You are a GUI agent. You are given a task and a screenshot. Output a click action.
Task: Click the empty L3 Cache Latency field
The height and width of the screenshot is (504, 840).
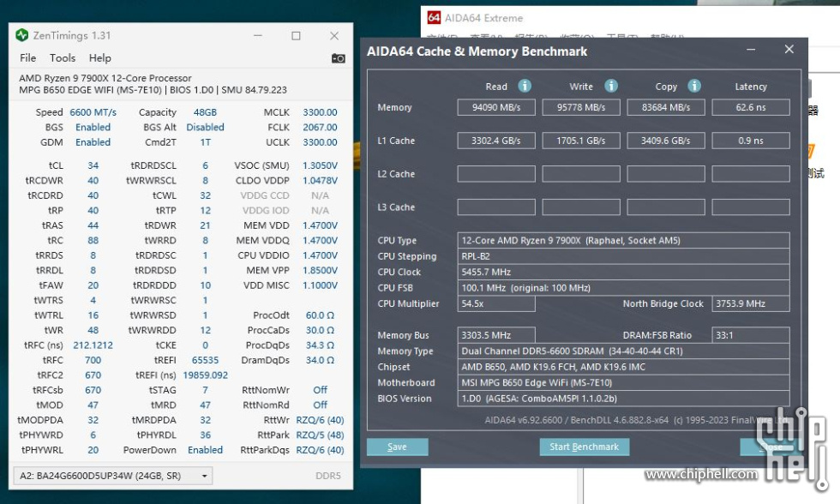coord(751,207)
